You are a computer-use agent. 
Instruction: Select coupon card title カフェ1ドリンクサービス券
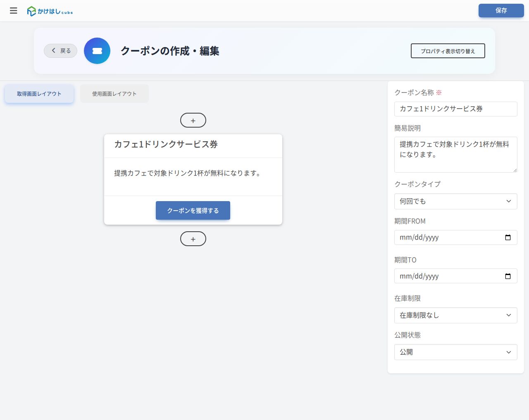tap(166, 144)
